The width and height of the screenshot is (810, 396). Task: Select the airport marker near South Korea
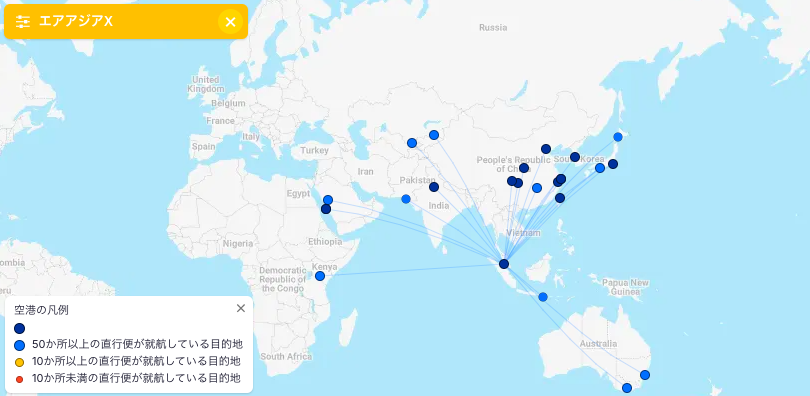575,157
